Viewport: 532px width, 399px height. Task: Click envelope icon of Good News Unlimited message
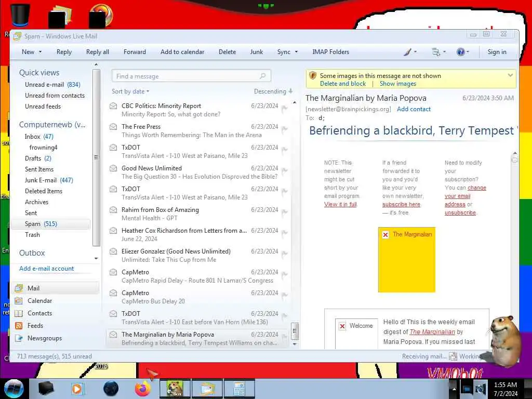point(113,169)
